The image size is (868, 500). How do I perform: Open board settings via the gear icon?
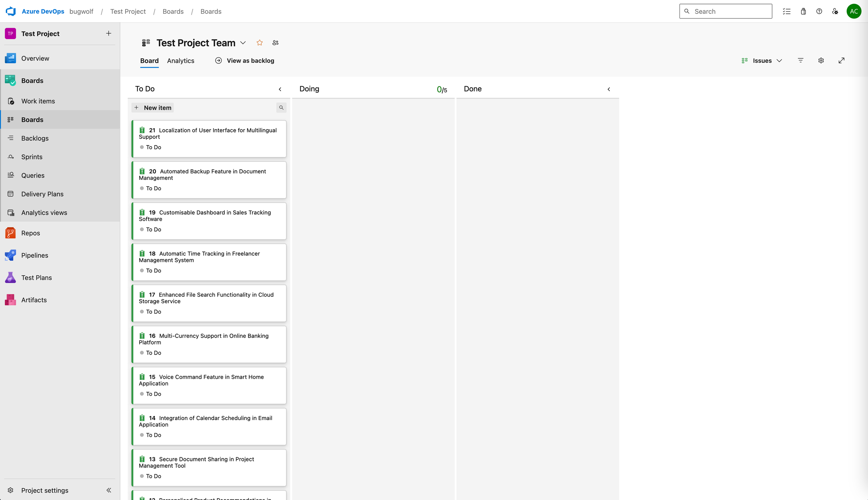pos(821,60)
